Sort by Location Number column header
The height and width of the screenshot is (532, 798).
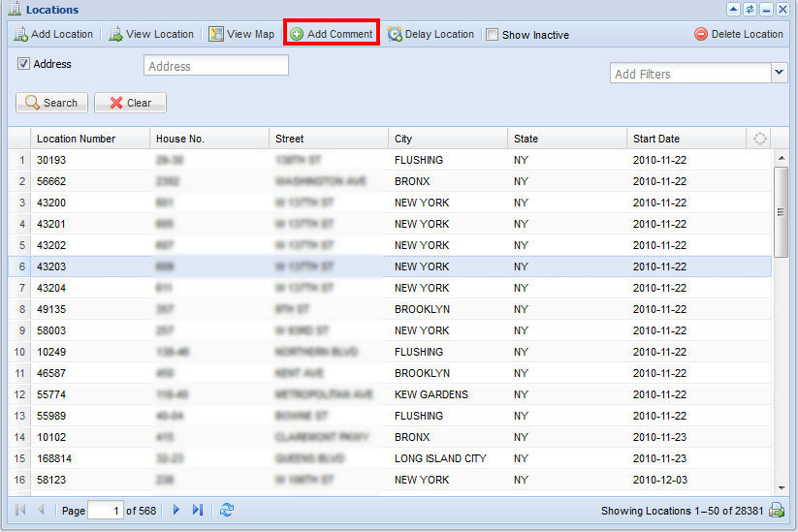coord(90,139)
